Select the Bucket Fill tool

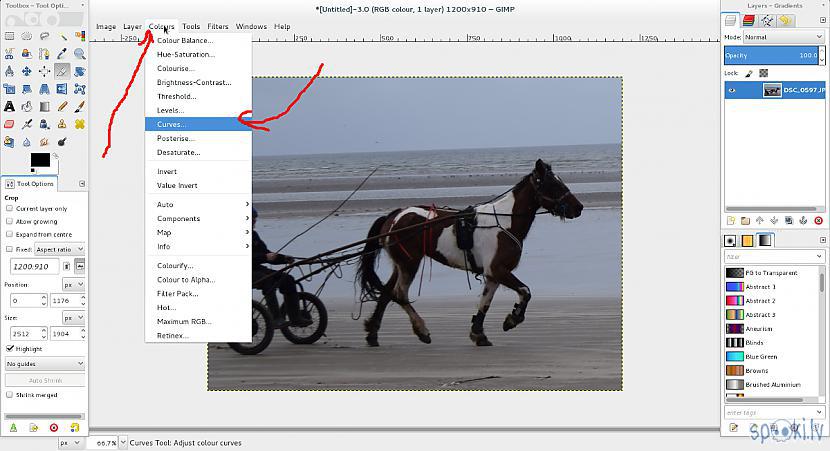point(27,106)
